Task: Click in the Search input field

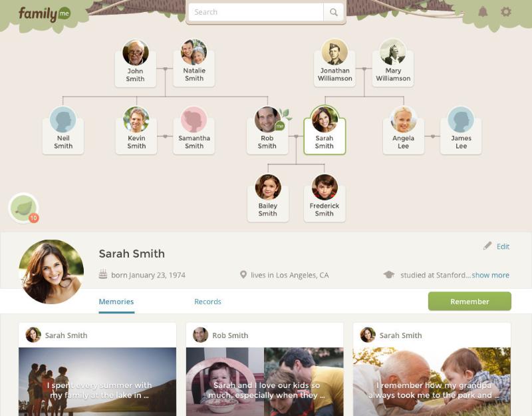Action: pyautogui.click(x=256, y=12)
